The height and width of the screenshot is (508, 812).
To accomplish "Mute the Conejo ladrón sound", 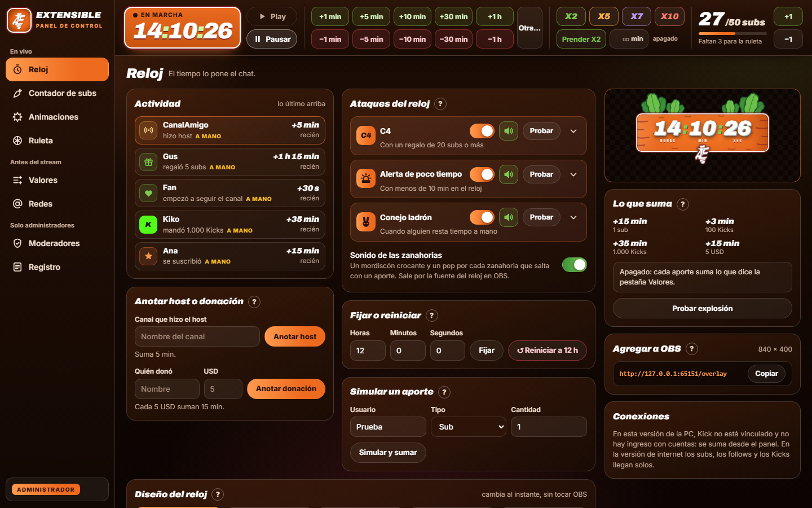I will click(x=509, y=217).
